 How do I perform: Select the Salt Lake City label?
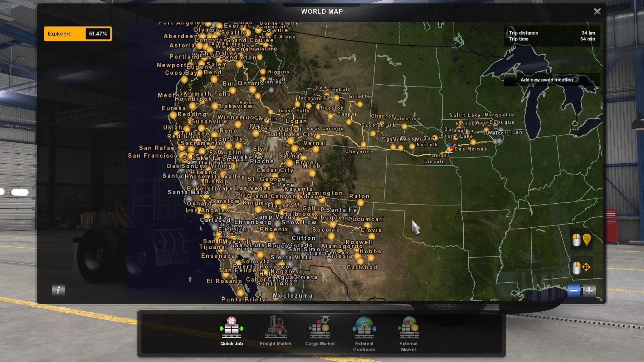292,134
